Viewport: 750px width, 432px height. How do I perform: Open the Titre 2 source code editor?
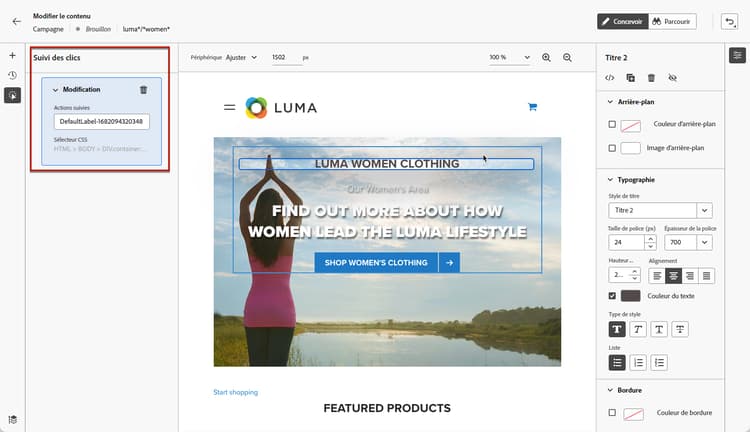click(x=609, y=78)
